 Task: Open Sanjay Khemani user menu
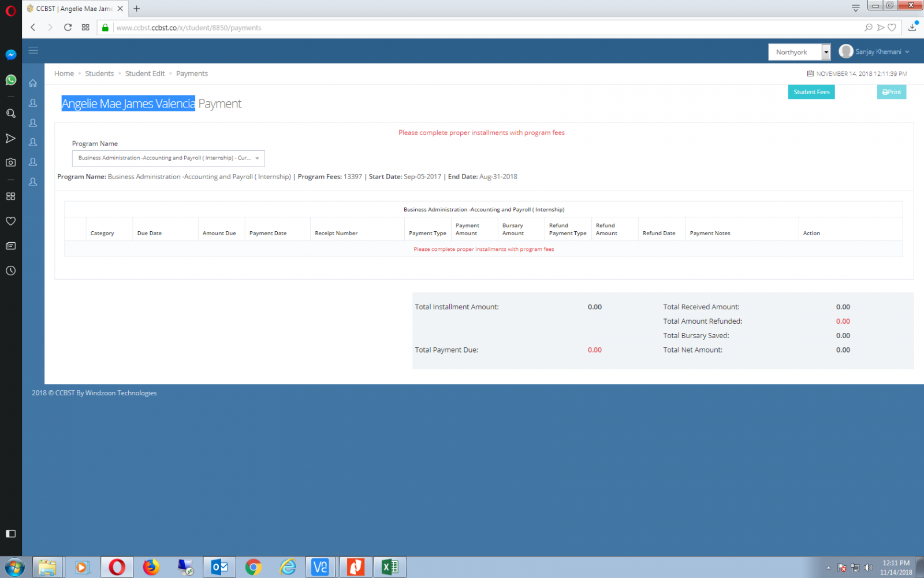tap(874, 52)
